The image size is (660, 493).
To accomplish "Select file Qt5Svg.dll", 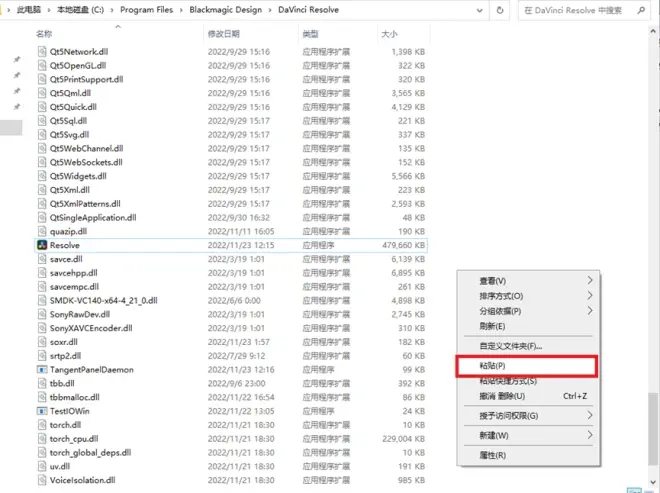I will point(69,135).
